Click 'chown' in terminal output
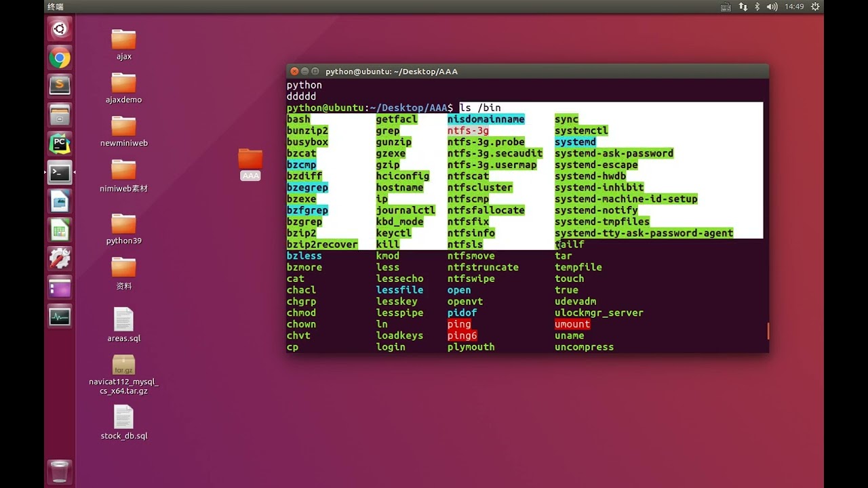 click(x=301, y=325)
